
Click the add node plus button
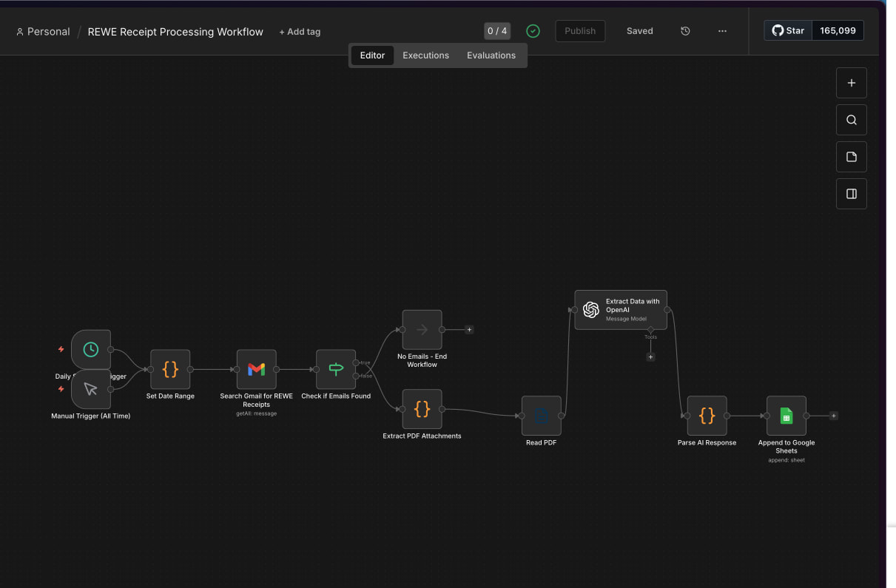[x=852, y=83]
